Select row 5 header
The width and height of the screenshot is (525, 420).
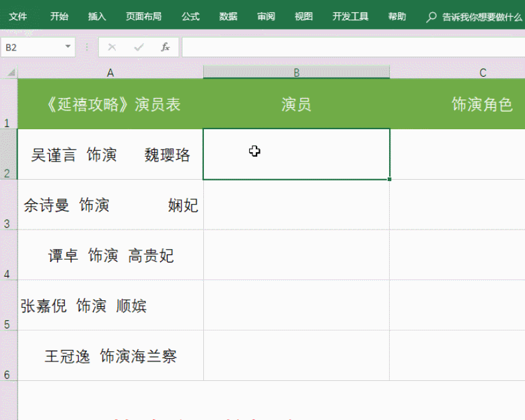(x=9, y=305)
